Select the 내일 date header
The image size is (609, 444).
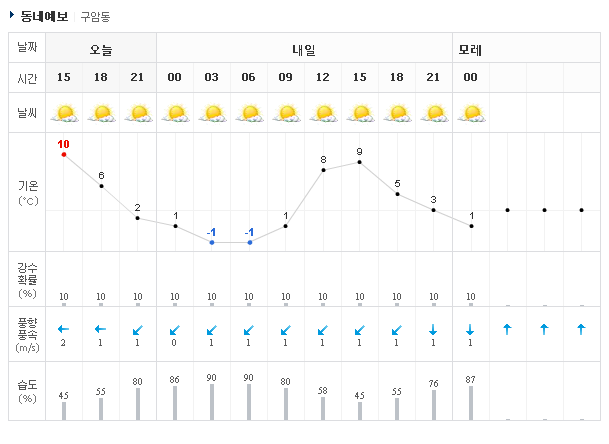304,49
